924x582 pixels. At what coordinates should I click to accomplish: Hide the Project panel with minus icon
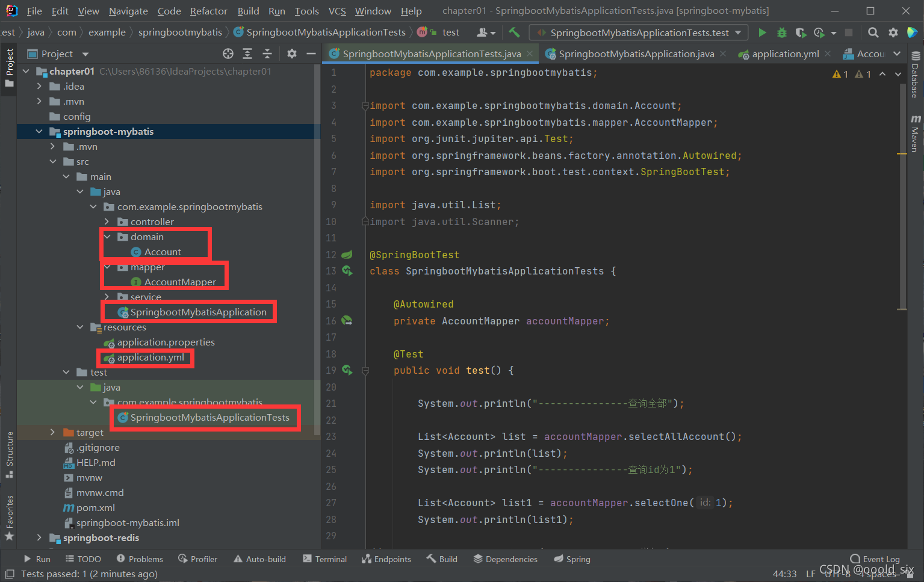(x=311, y=54)
